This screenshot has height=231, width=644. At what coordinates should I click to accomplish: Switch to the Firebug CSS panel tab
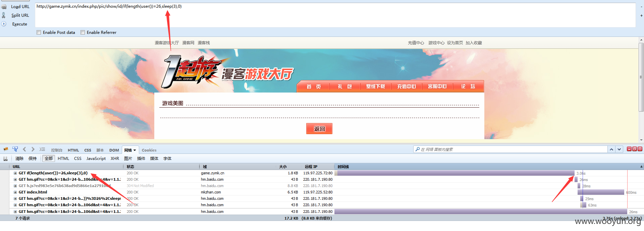88,150
